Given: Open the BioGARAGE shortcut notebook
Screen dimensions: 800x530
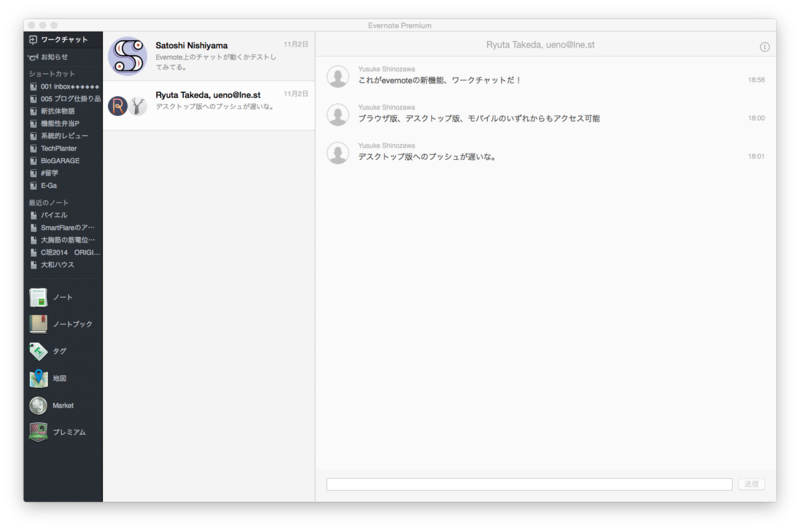Looking at the screenshot, I should (55, 161).
